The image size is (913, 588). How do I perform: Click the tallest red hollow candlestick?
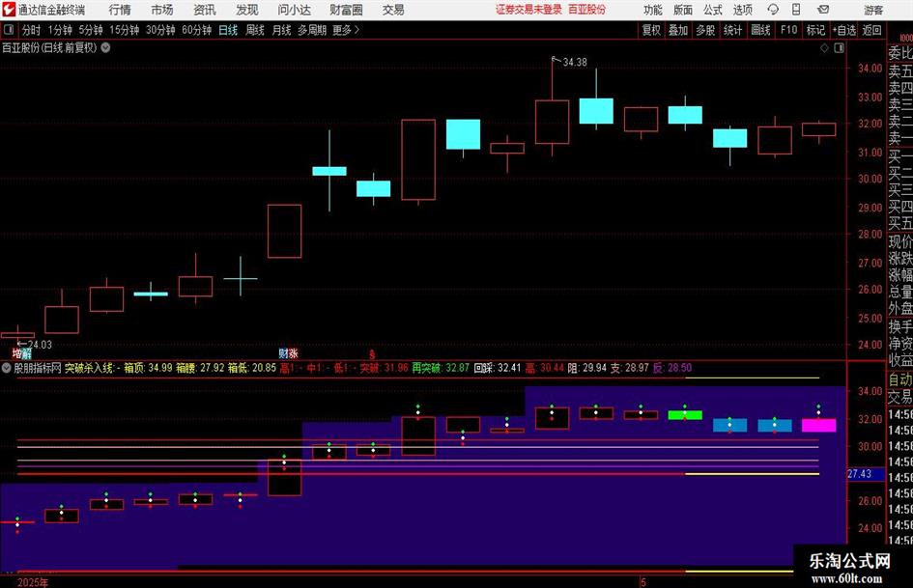click(x=418, y=159)
